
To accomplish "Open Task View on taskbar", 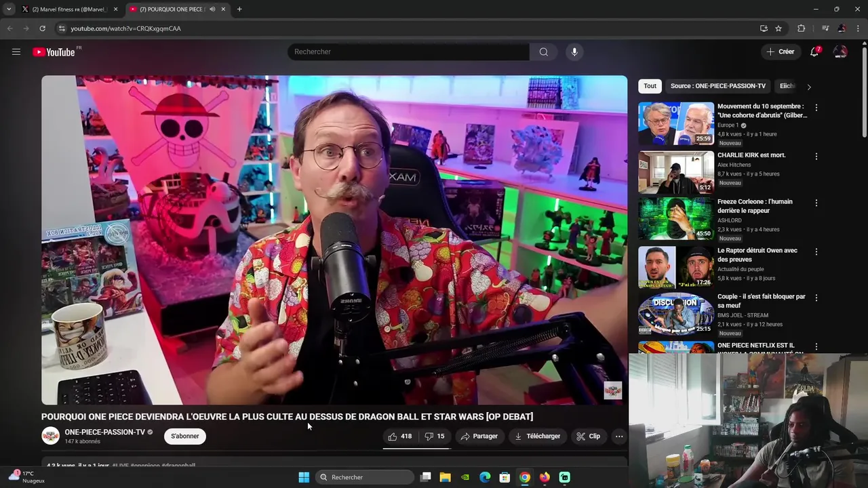I will click(x=426, y=477).
